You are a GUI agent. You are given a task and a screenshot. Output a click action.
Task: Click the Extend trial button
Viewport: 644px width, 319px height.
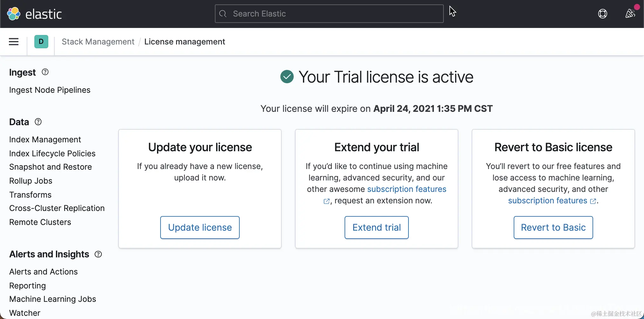[x=377, y=227]
